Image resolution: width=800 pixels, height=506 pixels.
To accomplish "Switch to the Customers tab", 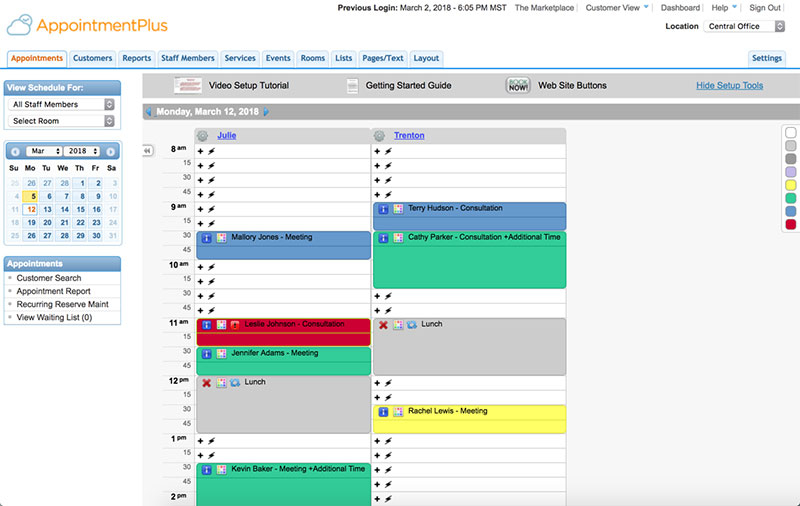I will click(x=92, y=58).
